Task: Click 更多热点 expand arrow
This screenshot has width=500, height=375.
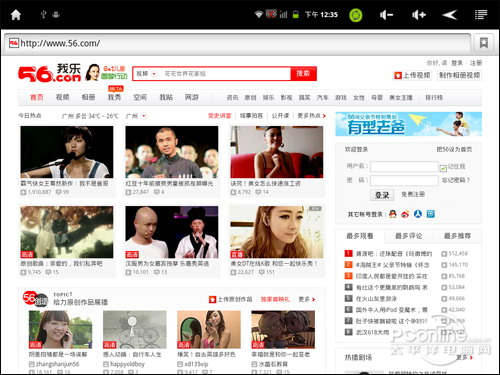Action: (324, 116)
